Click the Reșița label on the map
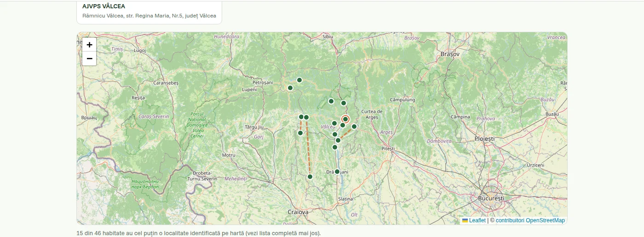This screenshot has width=644, height=237. pyautogui.click(x=138, y=98)
